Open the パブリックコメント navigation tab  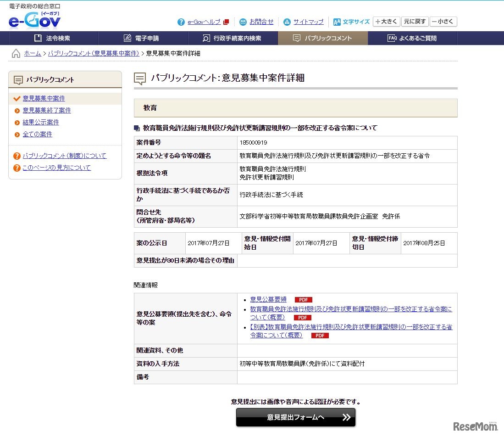pos(323,38)
